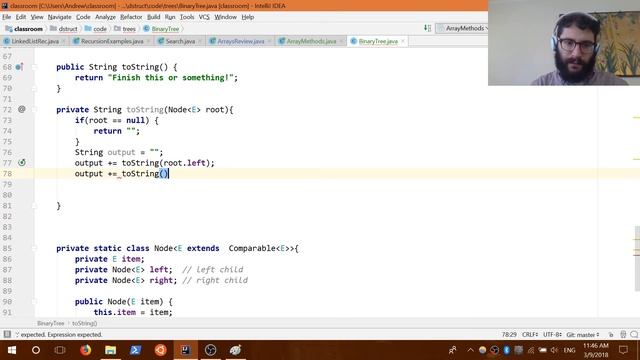The height and width of the screenshot is (360, 640).
Task: Click the override marker on line 68
Action: pos(19,67)
